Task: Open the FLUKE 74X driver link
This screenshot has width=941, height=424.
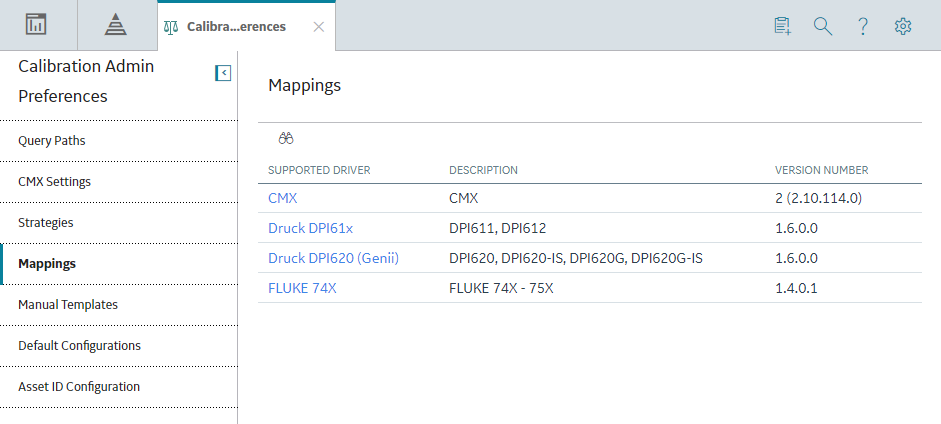Action: [x=302, y=288]
